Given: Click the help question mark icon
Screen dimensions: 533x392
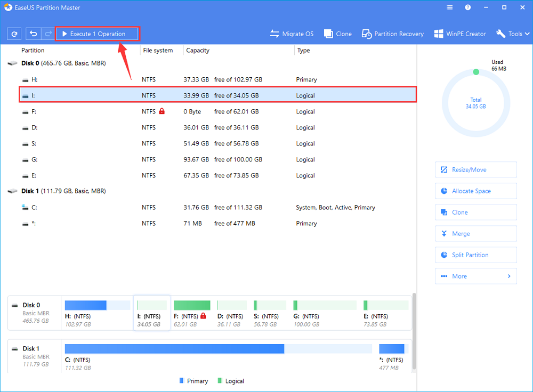Looking at the screenshot, I should (x=467, y=8).
